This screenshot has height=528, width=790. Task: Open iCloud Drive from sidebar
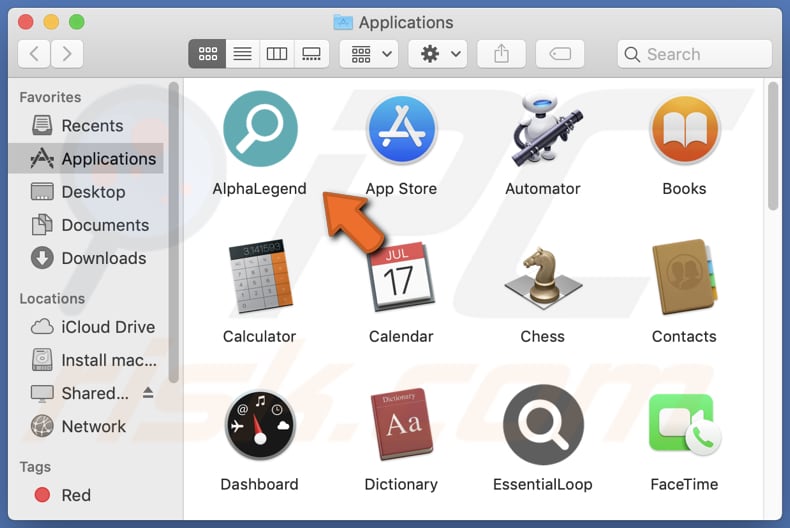(107, 327)
